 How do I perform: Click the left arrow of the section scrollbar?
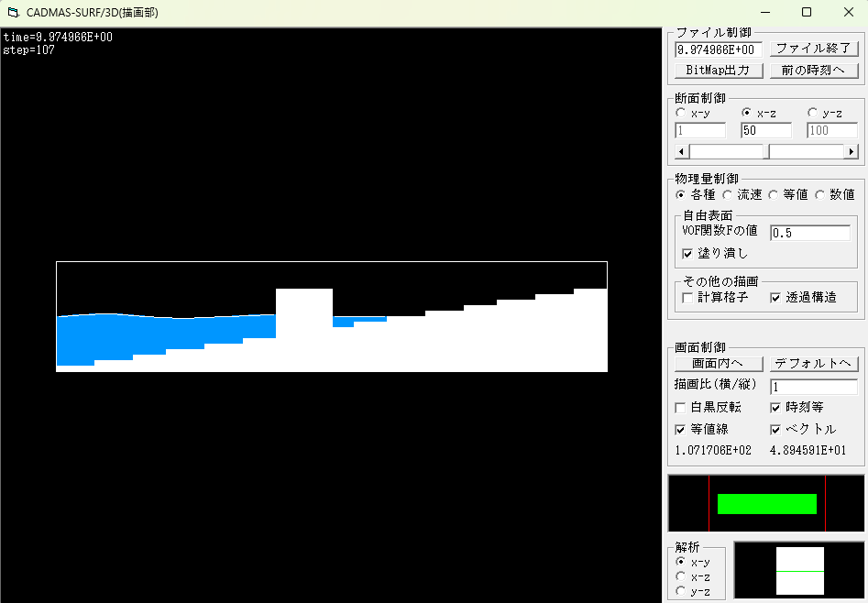point(681,152)
